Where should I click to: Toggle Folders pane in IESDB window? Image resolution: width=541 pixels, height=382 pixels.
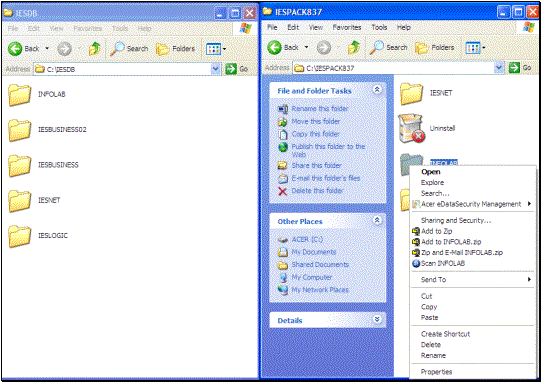(176, 49)
